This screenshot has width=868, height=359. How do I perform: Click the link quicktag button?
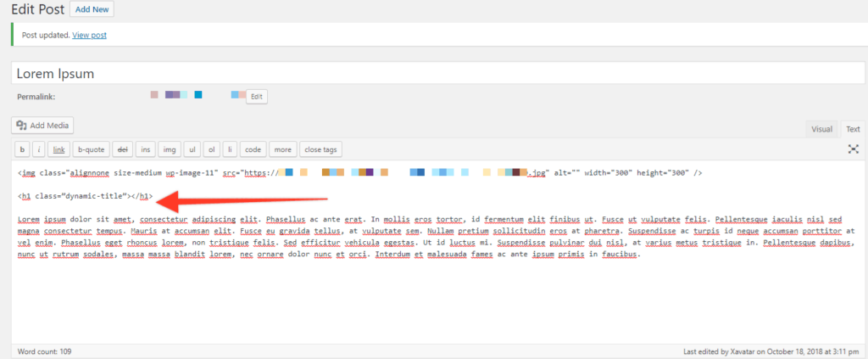coord(58,149)
